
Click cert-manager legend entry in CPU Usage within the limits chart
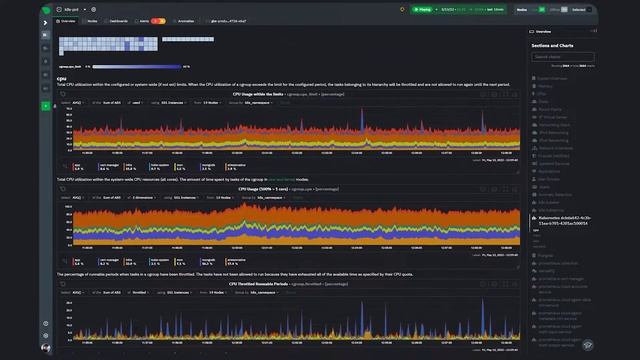pos(109,167)
